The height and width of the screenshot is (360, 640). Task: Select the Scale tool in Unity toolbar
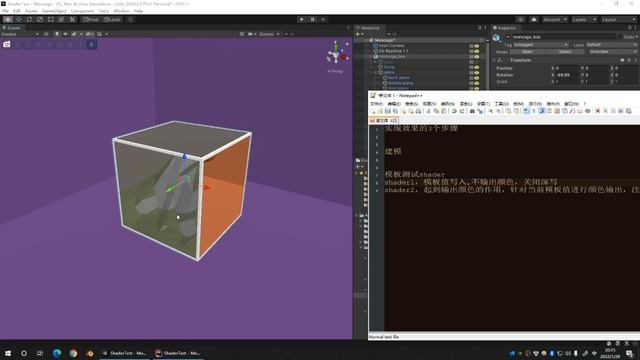point(40,20)
